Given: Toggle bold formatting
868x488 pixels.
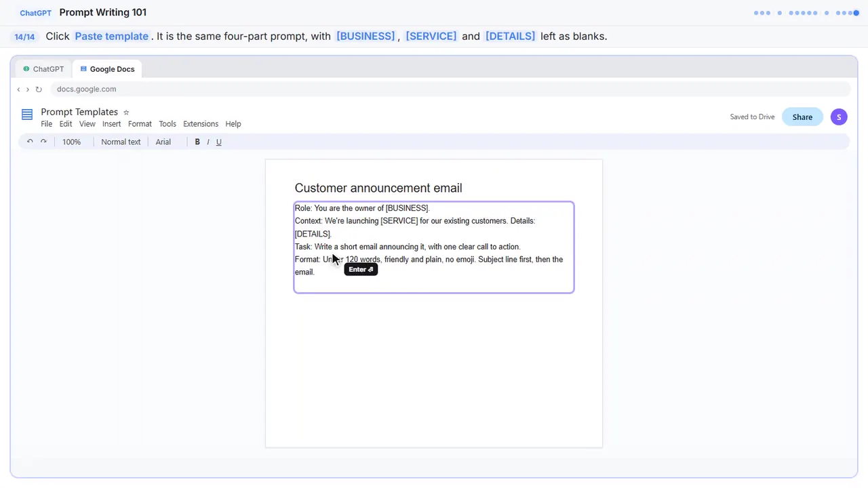Looking at the screenshot, I should pyautogui.click(x=197, y=142).
